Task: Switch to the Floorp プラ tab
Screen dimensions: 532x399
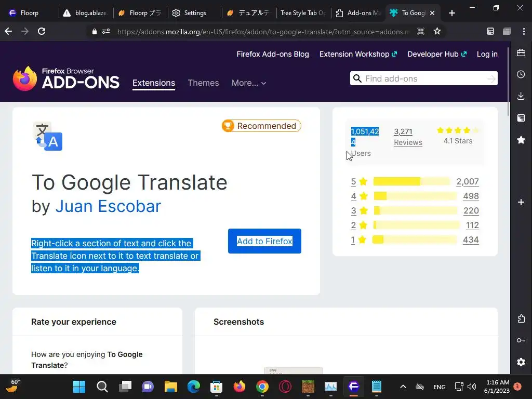Action: point(140,13)
